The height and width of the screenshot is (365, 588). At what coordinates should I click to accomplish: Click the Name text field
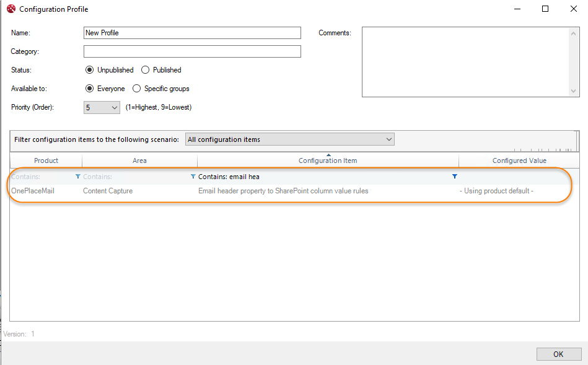point(192,33)
